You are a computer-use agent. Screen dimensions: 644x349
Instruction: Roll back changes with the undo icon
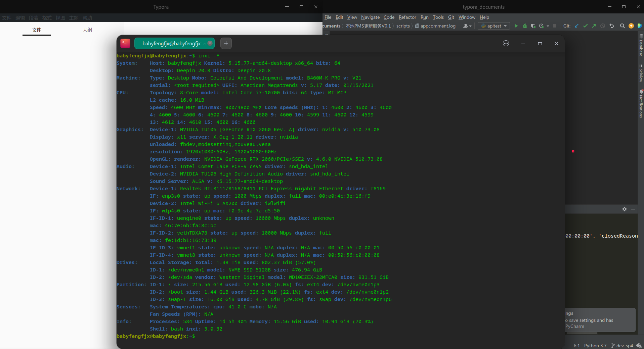pos(611,26)
